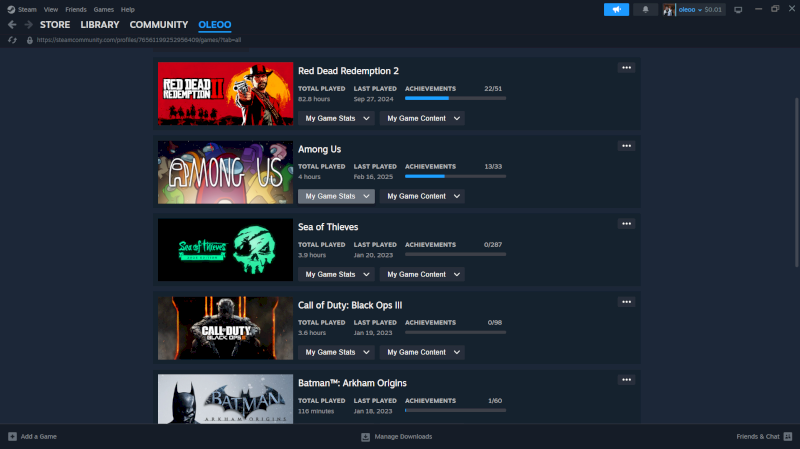Expand My Game Stats for Black Ops III
This screenshot has height=449, width=800.
336,352
